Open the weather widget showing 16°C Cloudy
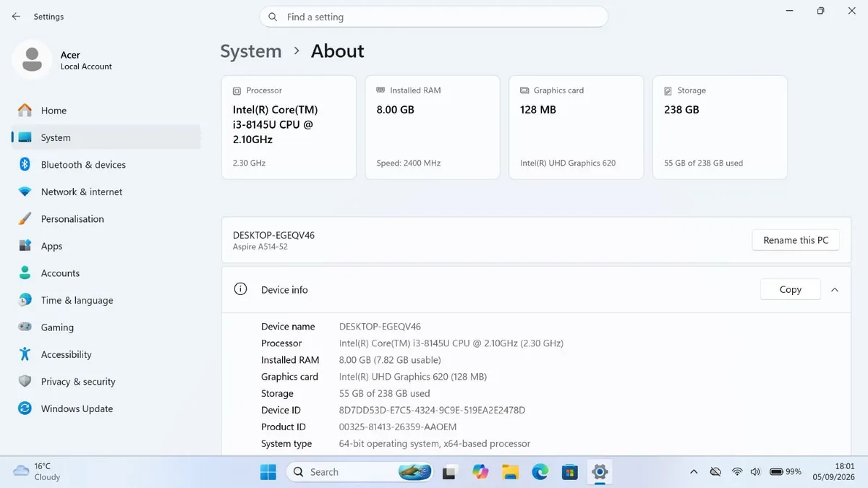868x488 pixels. point(38,472)
